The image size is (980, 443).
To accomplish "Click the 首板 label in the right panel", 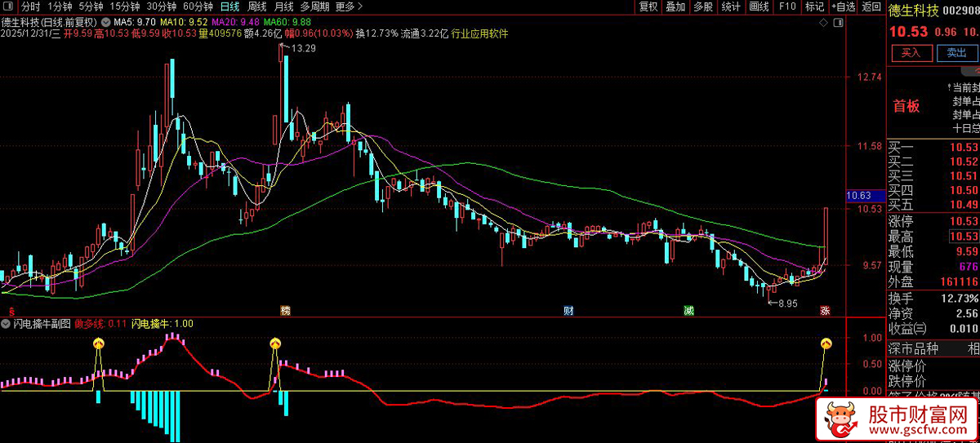I will pos(906,105).
